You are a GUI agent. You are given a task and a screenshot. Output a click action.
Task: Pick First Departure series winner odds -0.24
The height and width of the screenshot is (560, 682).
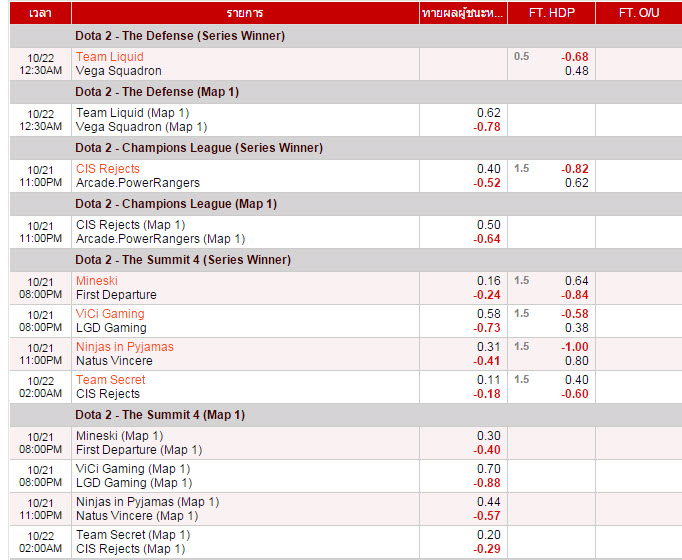pos(487,295)
